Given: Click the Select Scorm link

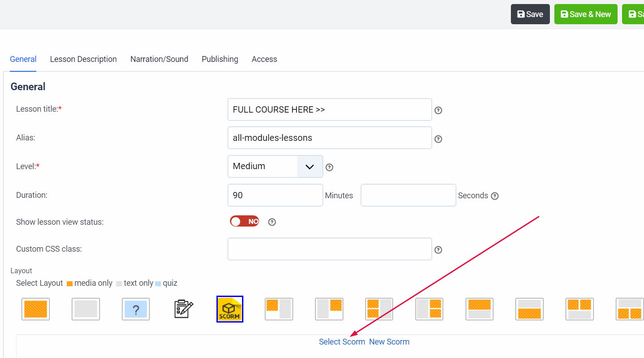Looking at the screenshot, I should coord(342,342).
